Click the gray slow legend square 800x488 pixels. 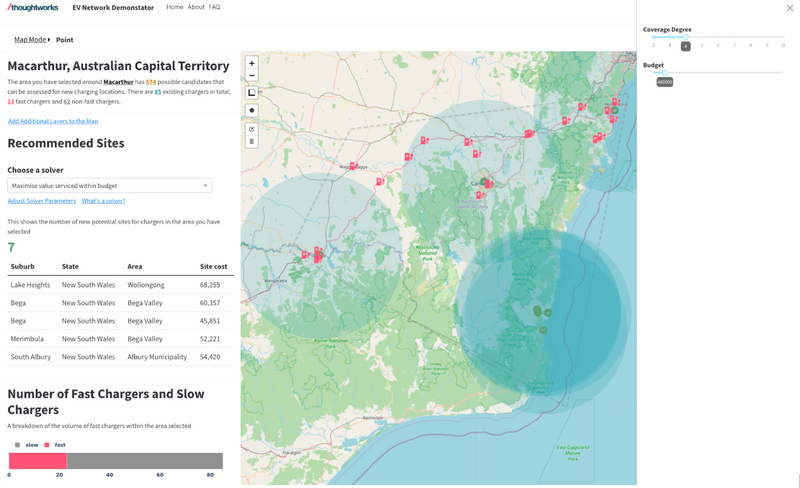click(17, 445)
